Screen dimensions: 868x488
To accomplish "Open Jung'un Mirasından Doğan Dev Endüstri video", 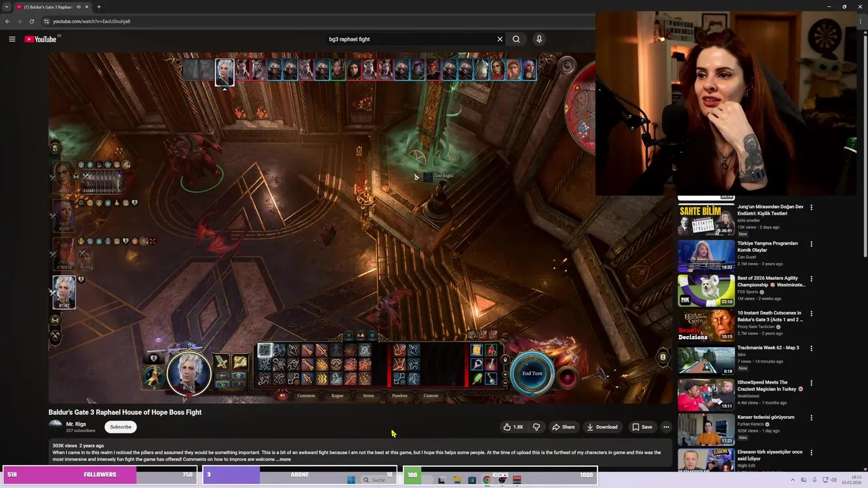I will click(x=770, y=210).
